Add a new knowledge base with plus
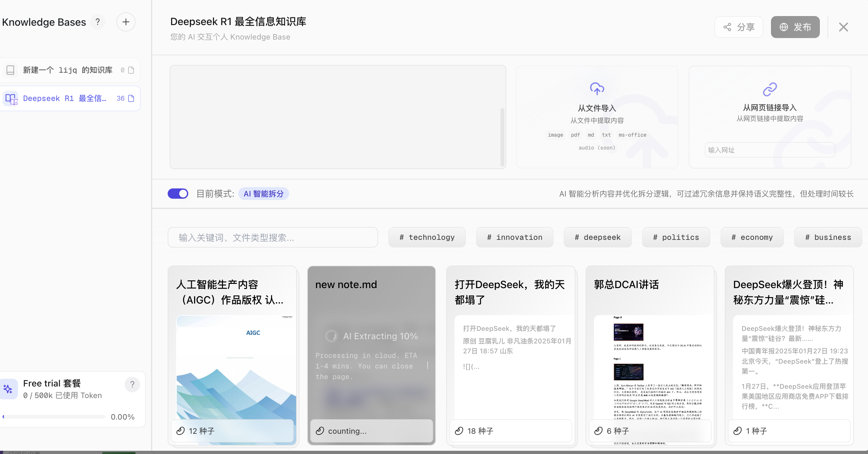The width and height of the screenshot is (868, 454). (x=126, y=22)
